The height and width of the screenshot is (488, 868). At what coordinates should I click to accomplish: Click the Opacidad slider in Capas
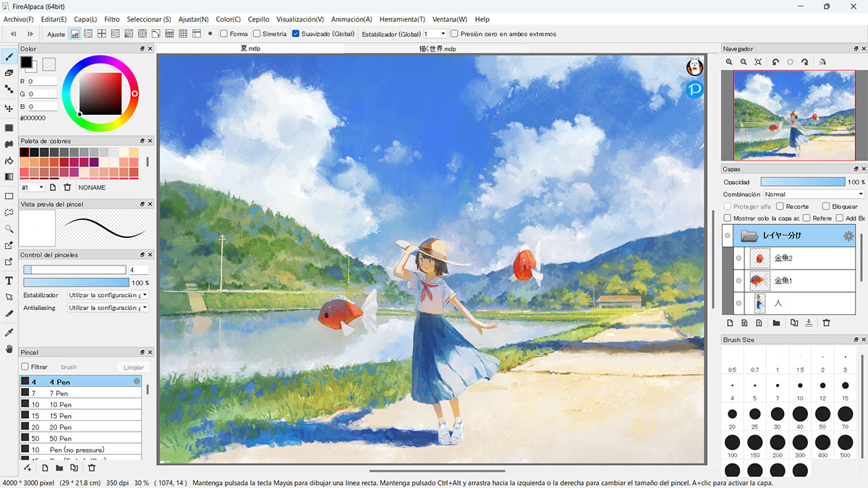(803, 182)
